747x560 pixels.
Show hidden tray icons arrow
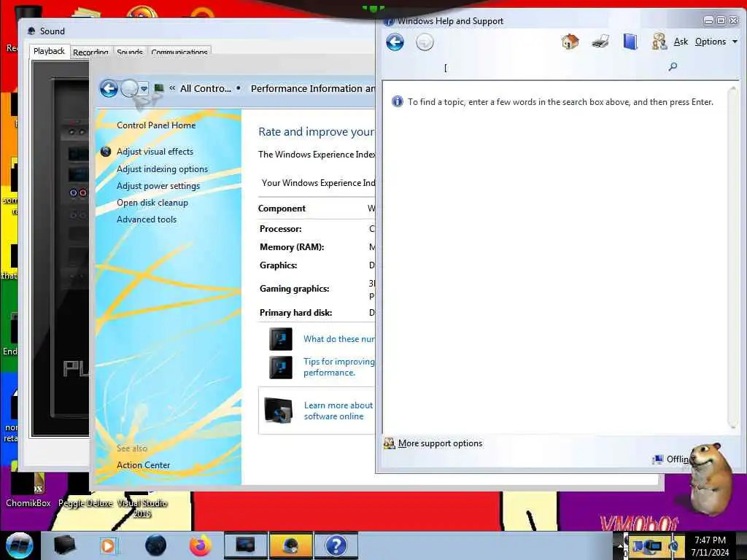click(x=620, y=545)
